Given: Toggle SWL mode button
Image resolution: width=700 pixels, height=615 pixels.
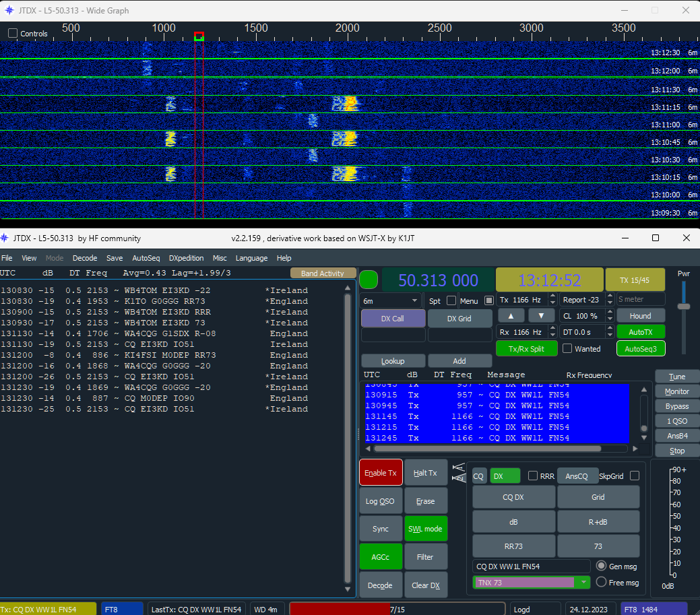Looking at the screenshot, I should tap(425, 529).
